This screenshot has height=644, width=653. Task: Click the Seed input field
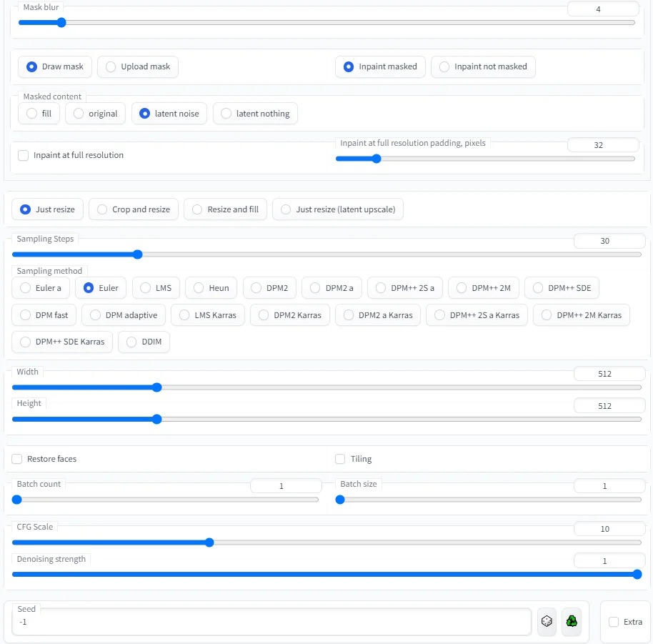[x=271, y=622]
